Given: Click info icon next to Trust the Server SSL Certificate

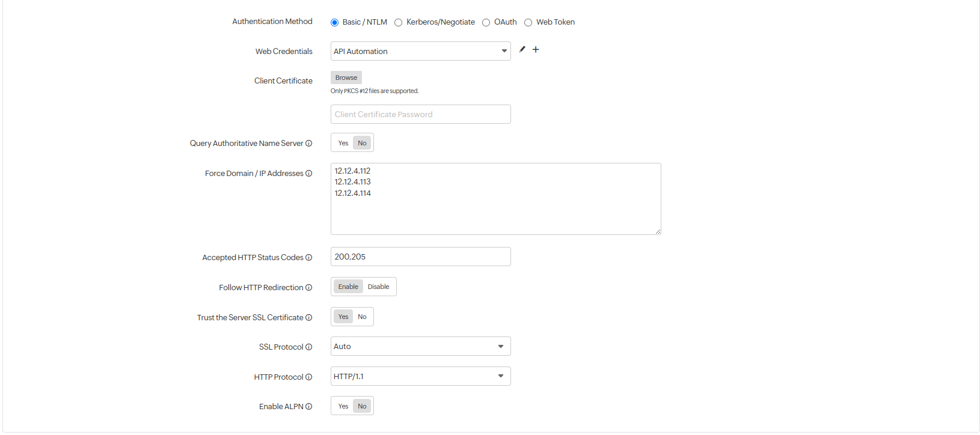Looking at the screenshot, I should coord(308,318).
